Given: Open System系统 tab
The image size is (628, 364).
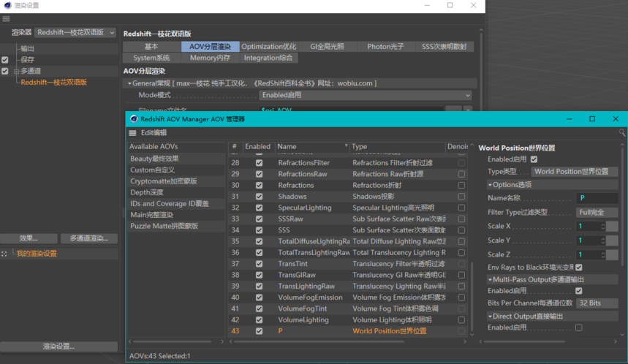Looking at the screenshot, I should coord(151,58).
